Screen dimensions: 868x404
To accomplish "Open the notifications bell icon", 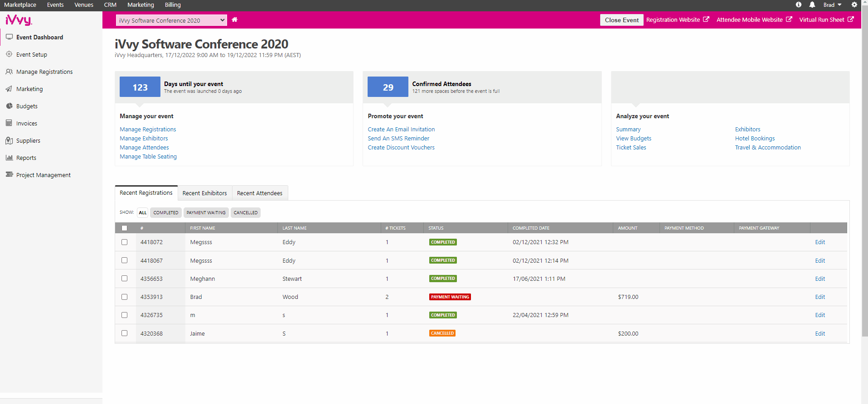I will (812, 5).
